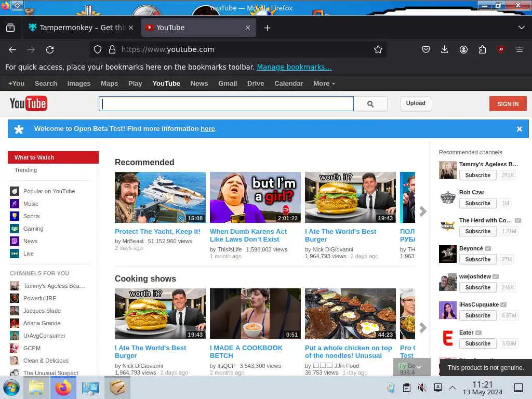Dismiss the Open Beta Test banner
Viewport: 532px width, 399px height.
point(519,129)
